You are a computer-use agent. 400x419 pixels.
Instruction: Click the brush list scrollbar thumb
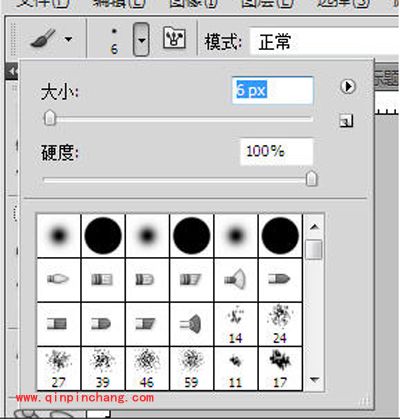point(314,249)
